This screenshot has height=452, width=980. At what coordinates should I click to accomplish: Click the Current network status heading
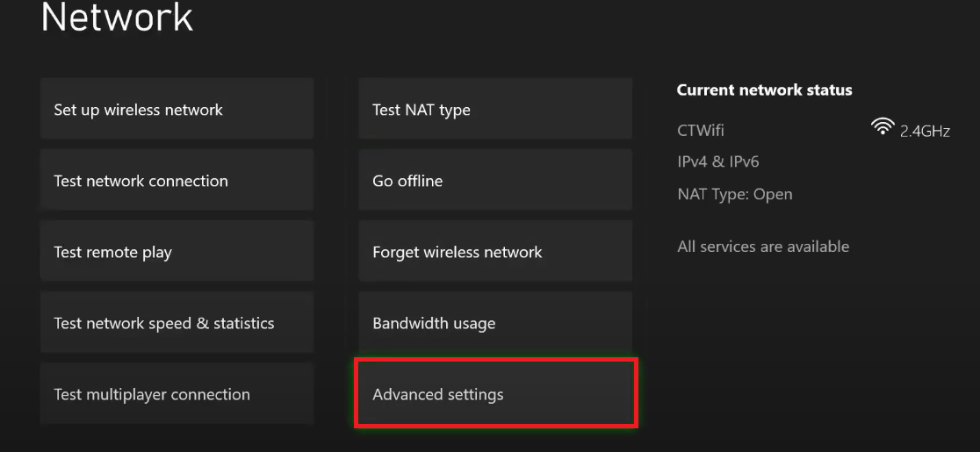(x=764, y=90)
